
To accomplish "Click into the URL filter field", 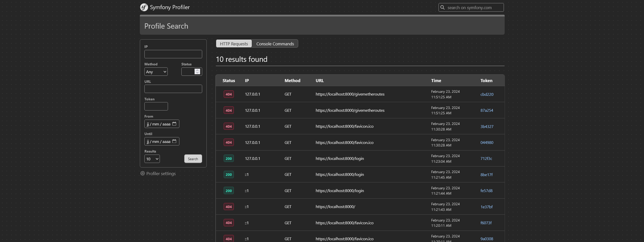I will (x=173, y=89).
